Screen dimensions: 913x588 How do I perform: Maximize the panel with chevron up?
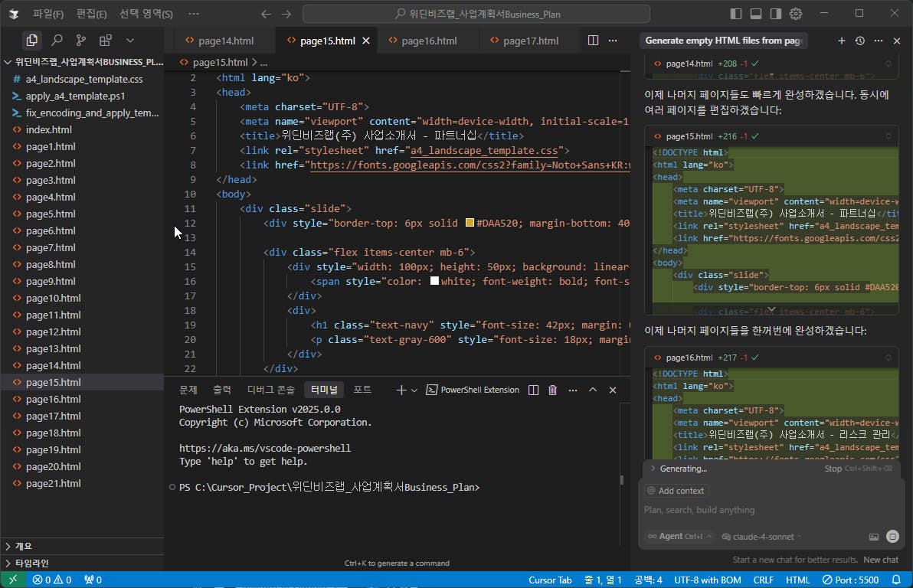[593, 390]
